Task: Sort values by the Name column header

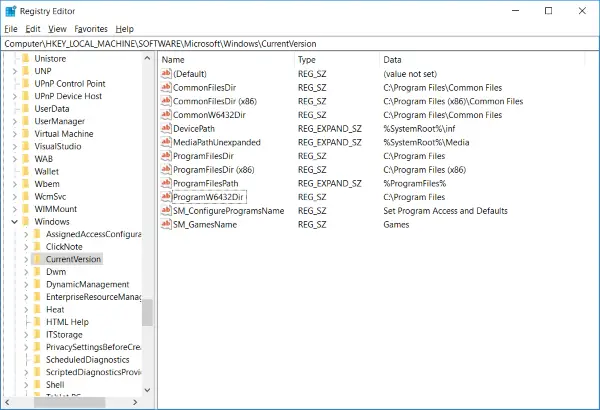Action: point(225,60)
